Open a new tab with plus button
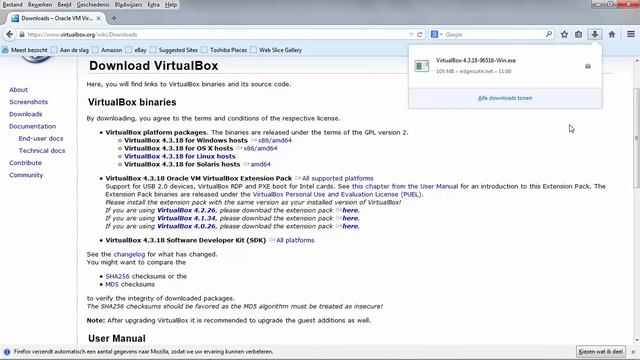 click(x=114, y=18)
